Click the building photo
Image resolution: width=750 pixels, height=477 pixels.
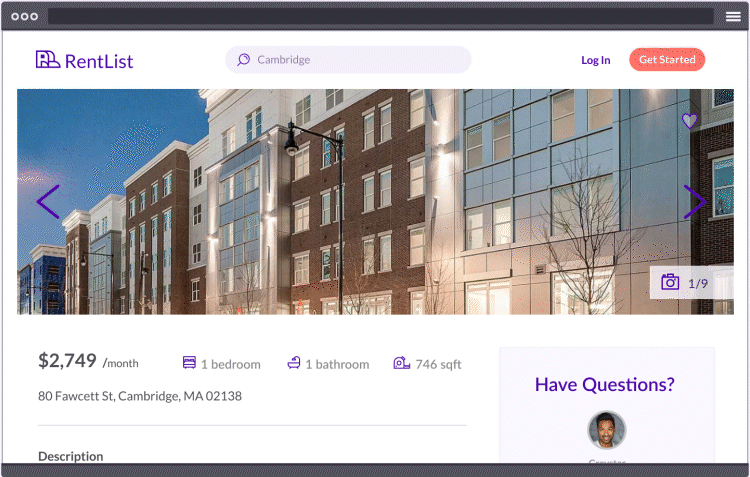(375, 201)
